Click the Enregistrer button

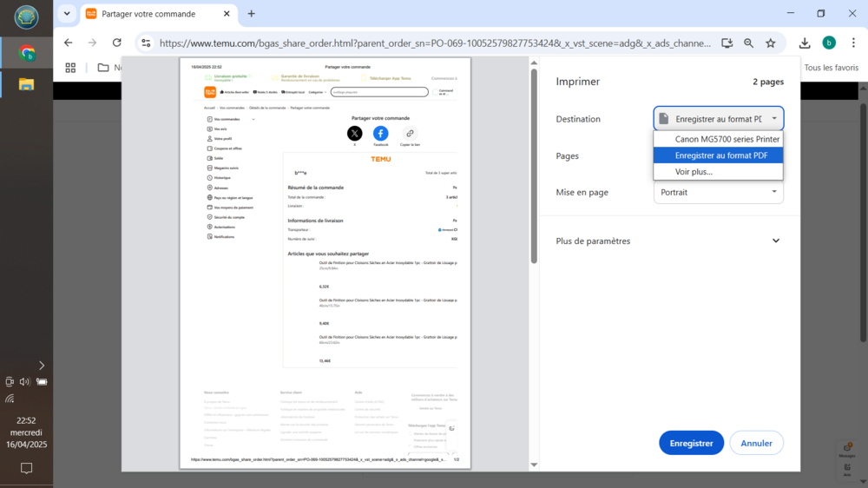pos(691,443)
